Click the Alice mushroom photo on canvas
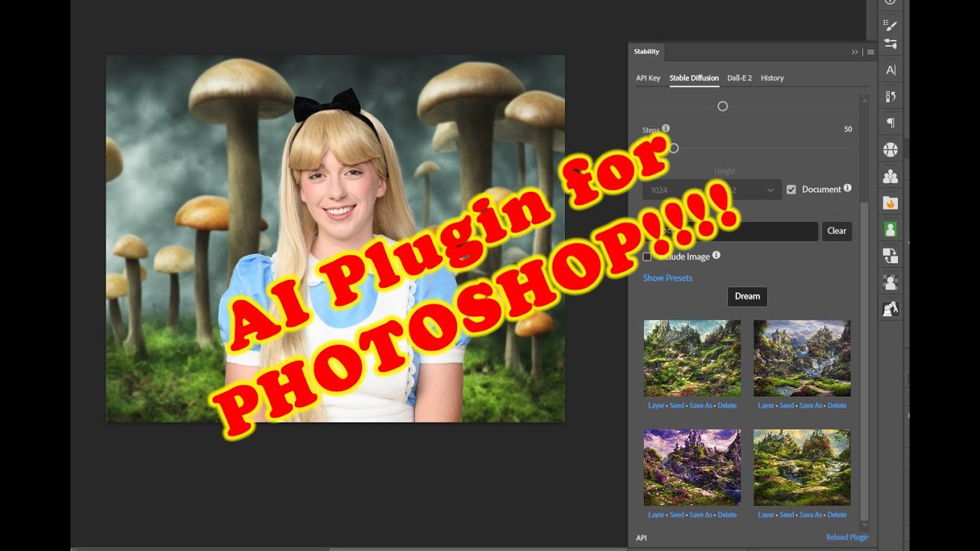 (335, 238)
